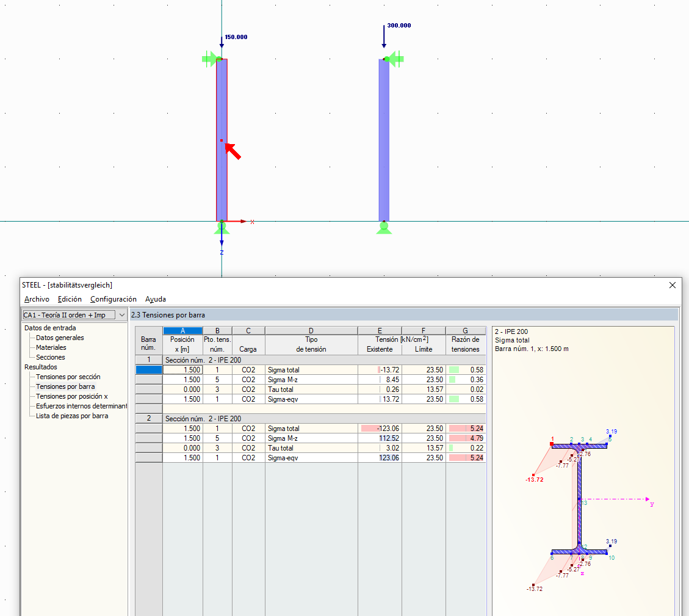Select the pinned support beneath the right member
689x616 pixels.
[384, 228]
